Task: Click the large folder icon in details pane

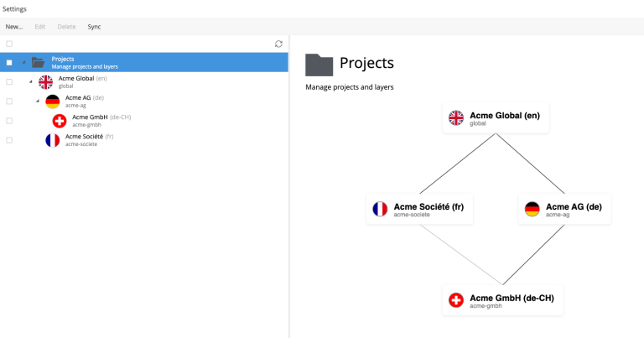Action: coord(319,65)
